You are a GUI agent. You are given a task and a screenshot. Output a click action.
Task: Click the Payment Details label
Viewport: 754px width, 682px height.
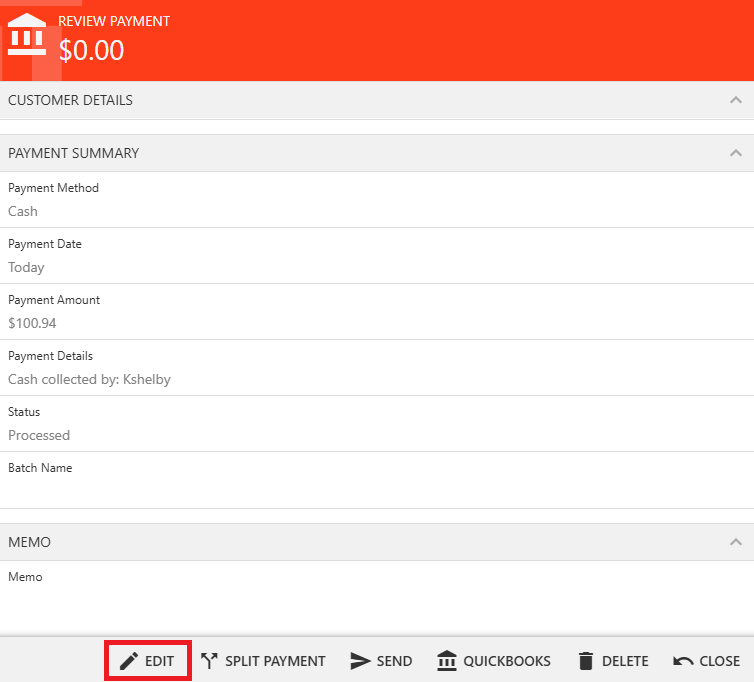tap(50, 356)
